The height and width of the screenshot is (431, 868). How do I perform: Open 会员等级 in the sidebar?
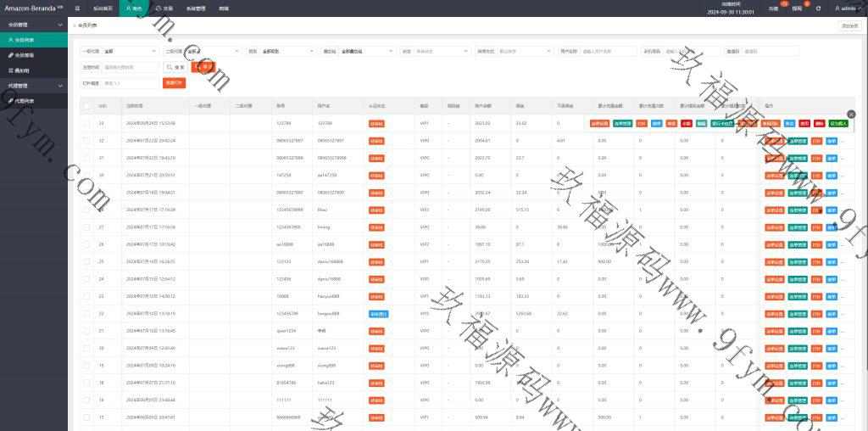pyautogui.click(x=25, y=55)
